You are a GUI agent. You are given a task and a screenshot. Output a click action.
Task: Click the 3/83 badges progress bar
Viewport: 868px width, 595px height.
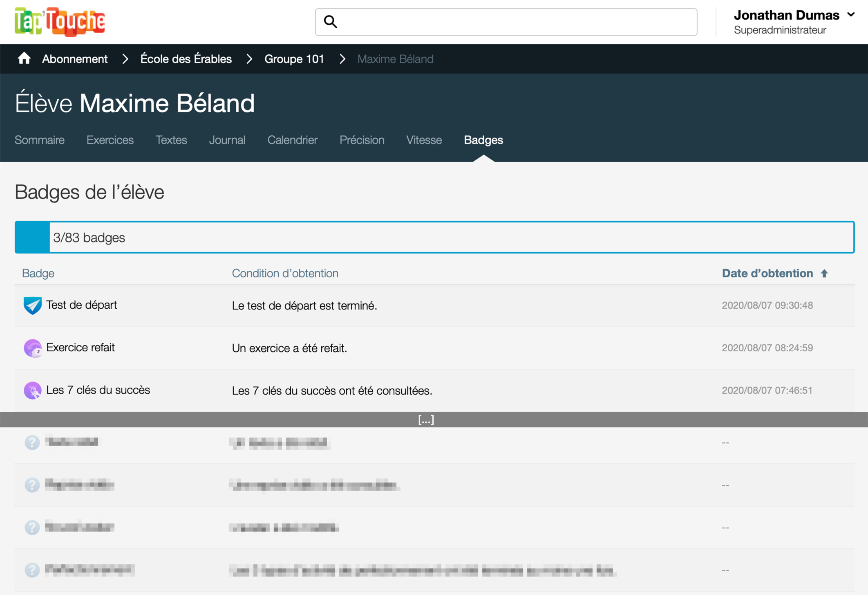434,237
